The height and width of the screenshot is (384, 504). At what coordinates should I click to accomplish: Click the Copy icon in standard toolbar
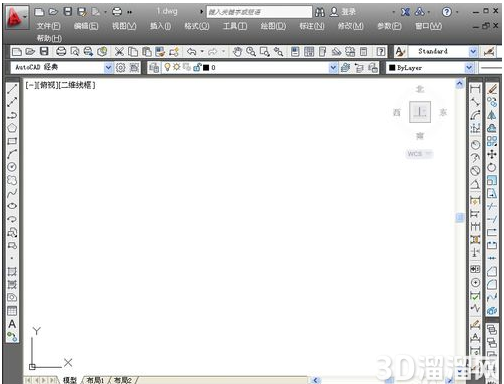(x=133, y=52)
